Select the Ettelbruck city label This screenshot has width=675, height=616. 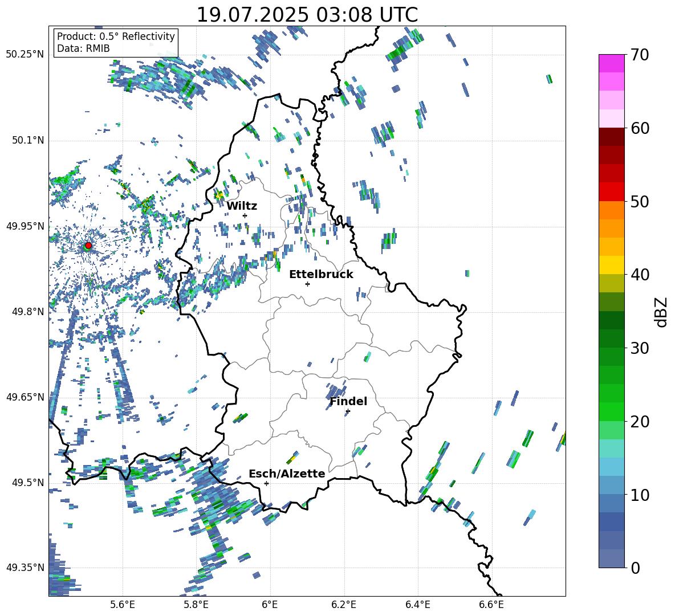tap(321, 275)
